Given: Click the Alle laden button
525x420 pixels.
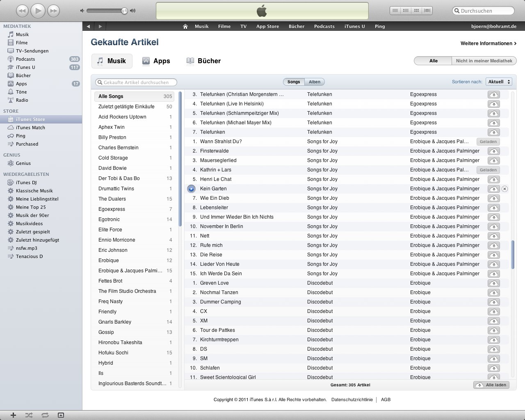Looking at the screenshot, I should point(491,385).
